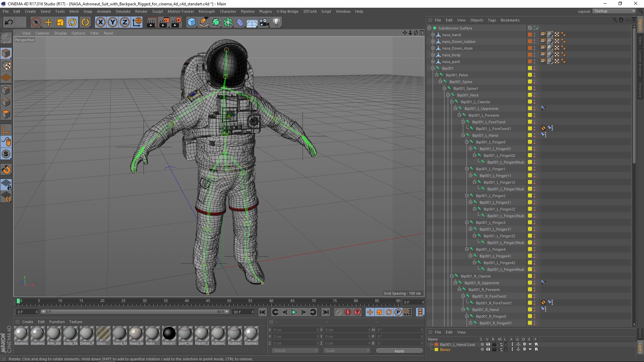Viewport: 644px width, 362px height.
Task: Select the Glass material
Action: pyautogui.click(x=103, y=336)
